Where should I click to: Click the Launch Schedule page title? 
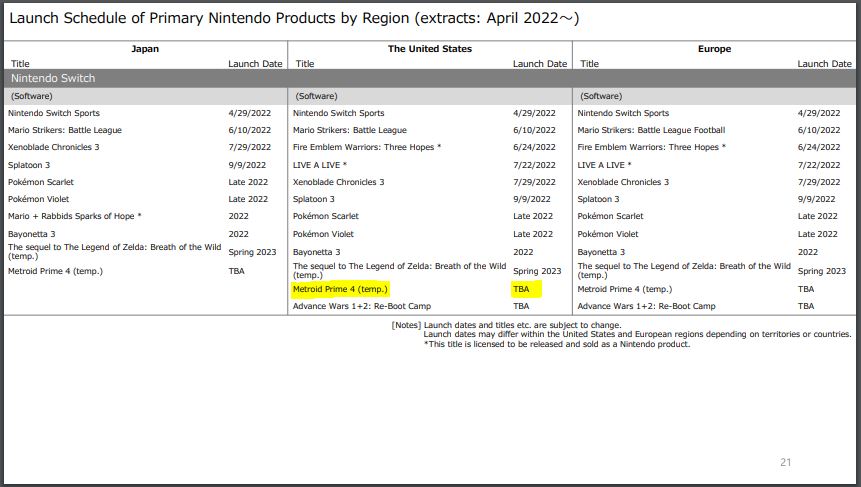294,18
